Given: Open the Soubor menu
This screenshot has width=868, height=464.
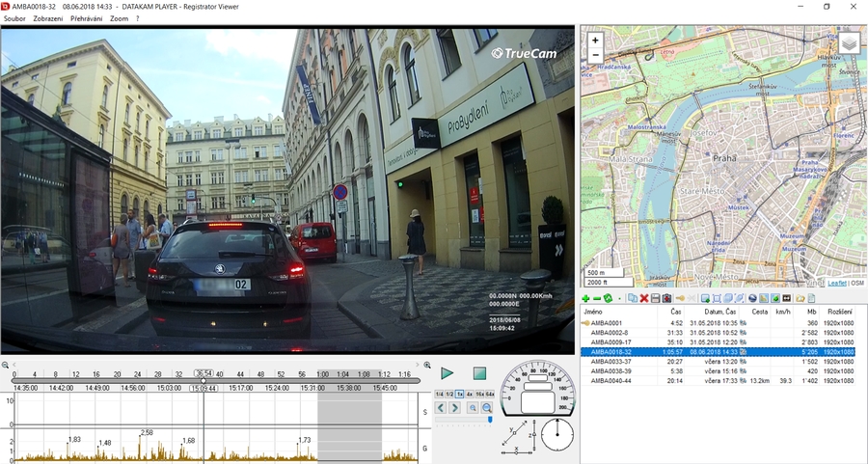Looking at the screenshot, I should tap(14, 18).
